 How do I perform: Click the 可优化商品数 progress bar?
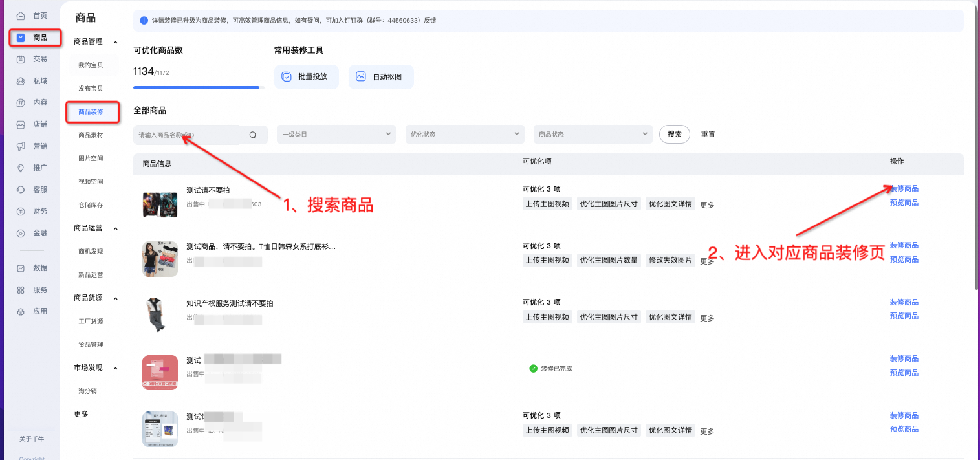(199, 87)
